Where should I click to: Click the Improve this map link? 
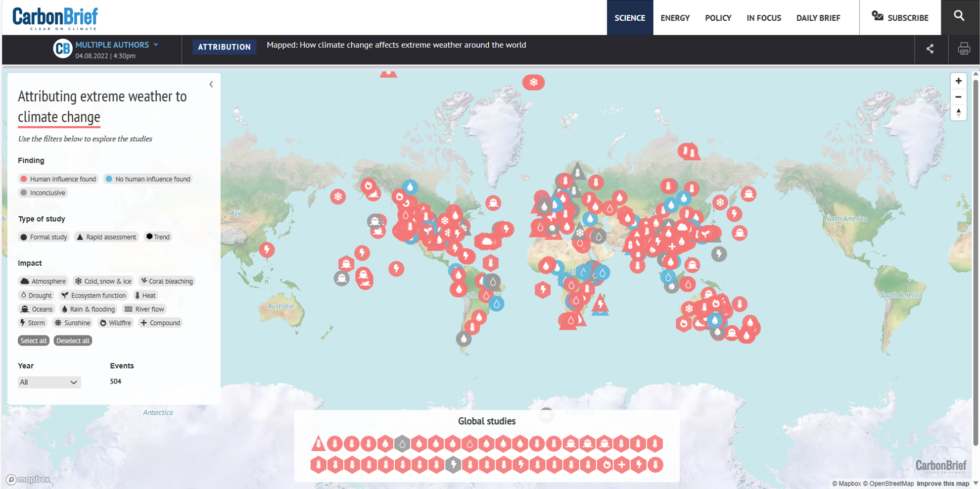[943, 483]
